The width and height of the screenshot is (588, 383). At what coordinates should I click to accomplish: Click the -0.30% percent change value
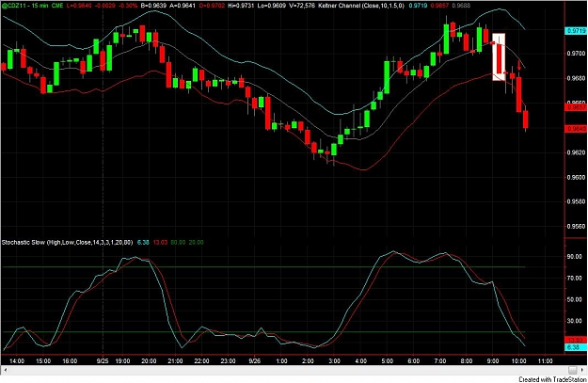coord(127,6)
